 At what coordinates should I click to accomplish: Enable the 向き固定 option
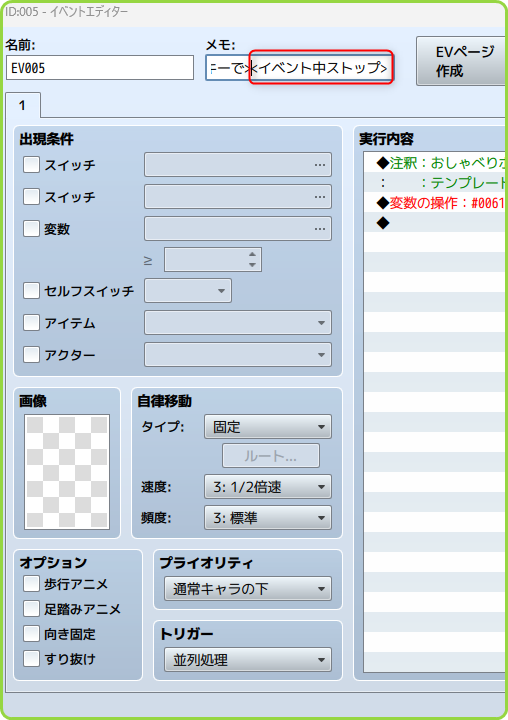pos(31,634)
